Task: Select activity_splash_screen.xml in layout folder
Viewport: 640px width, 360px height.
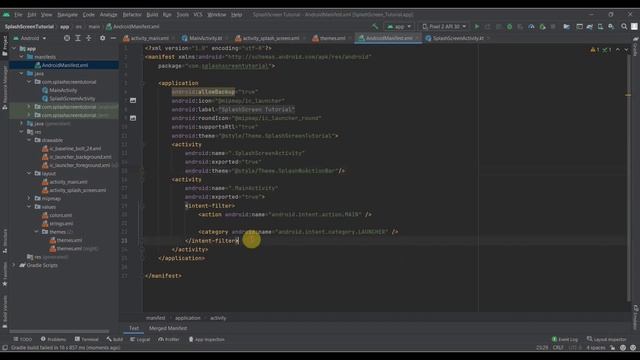Action: pyautogui.click(x=74, y=190)
